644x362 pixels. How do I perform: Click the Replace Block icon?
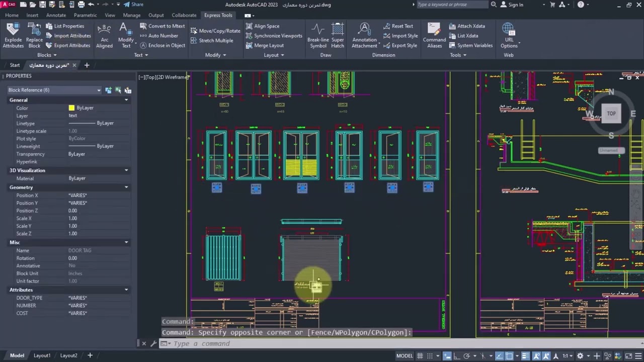coord(34,35)
